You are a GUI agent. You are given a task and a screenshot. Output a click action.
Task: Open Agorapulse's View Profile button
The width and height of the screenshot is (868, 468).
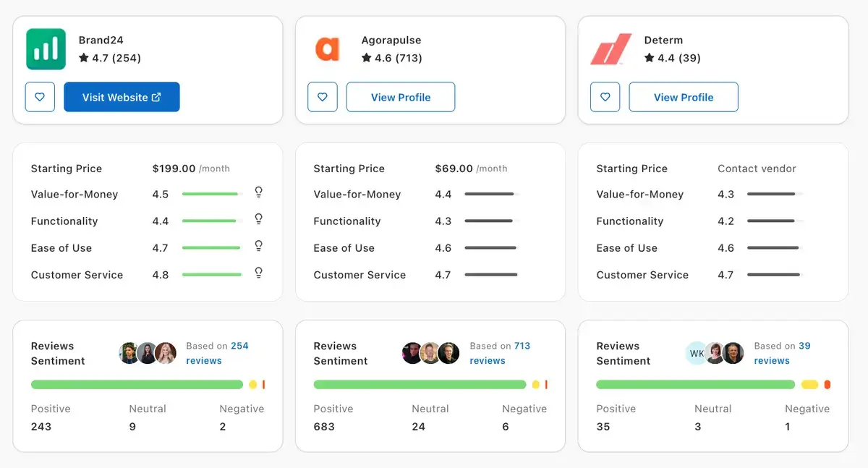pyautogui.click(x=401, y=97)
